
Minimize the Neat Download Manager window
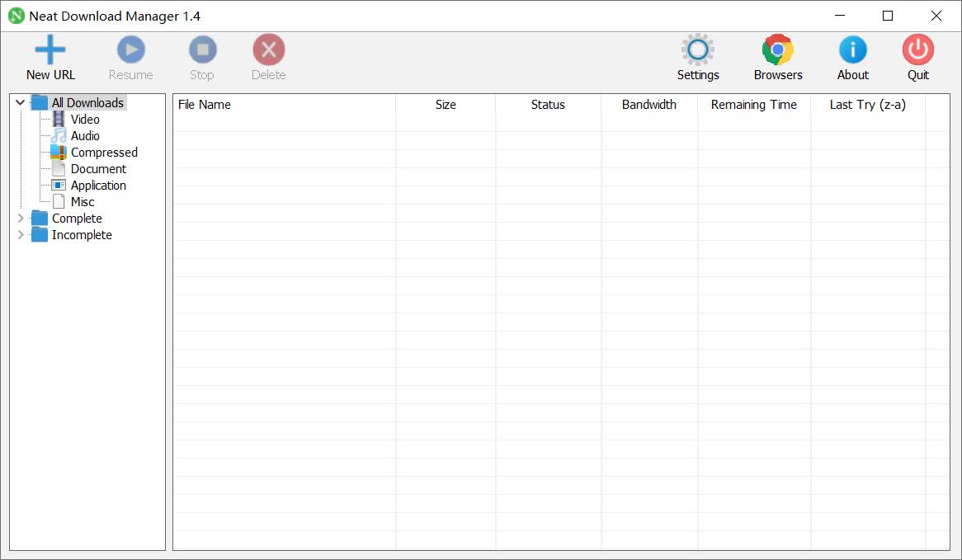coord(840,16)
